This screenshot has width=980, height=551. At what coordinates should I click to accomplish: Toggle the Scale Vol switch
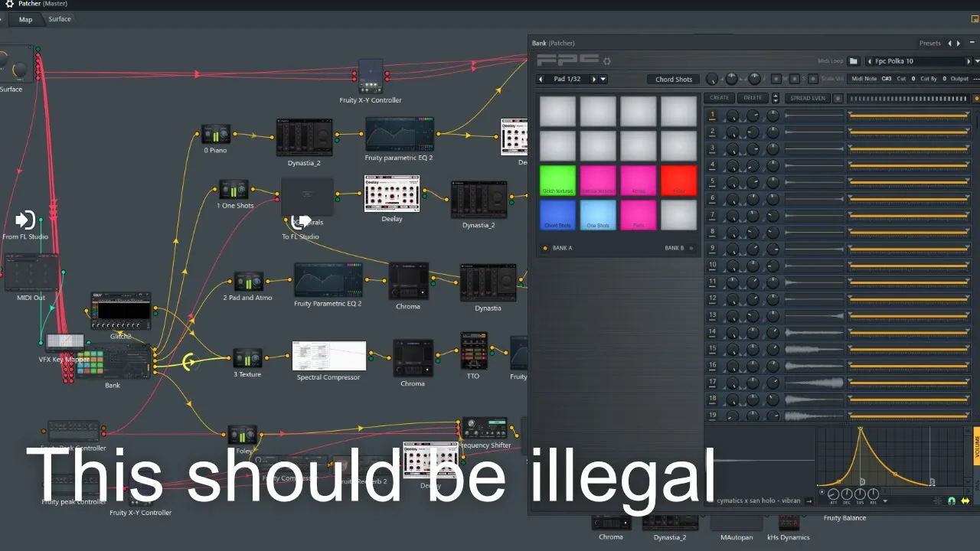(812, 79)
